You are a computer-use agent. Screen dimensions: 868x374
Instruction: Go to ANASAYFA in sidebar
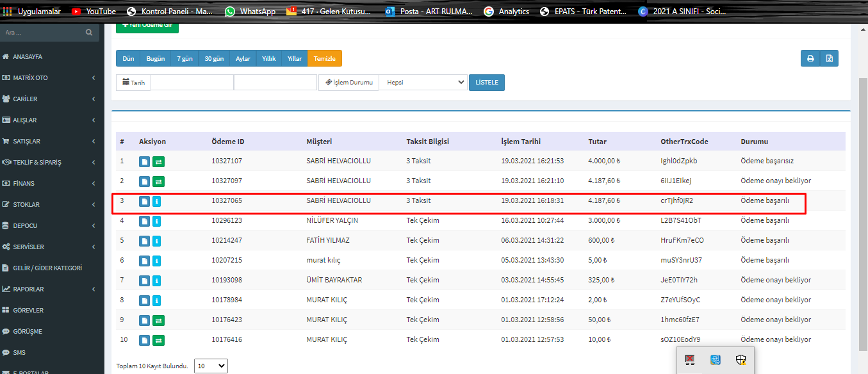coord(27,57)
